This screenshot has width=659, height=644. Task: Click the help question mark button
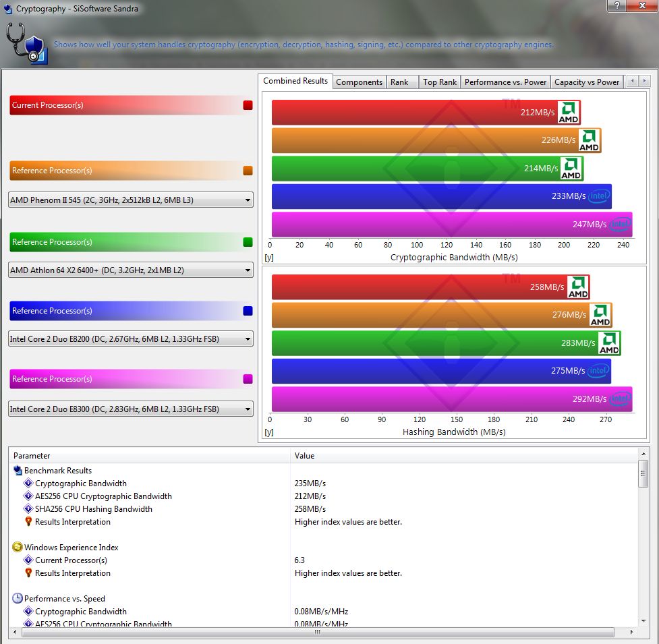click(x=617, y=5)
